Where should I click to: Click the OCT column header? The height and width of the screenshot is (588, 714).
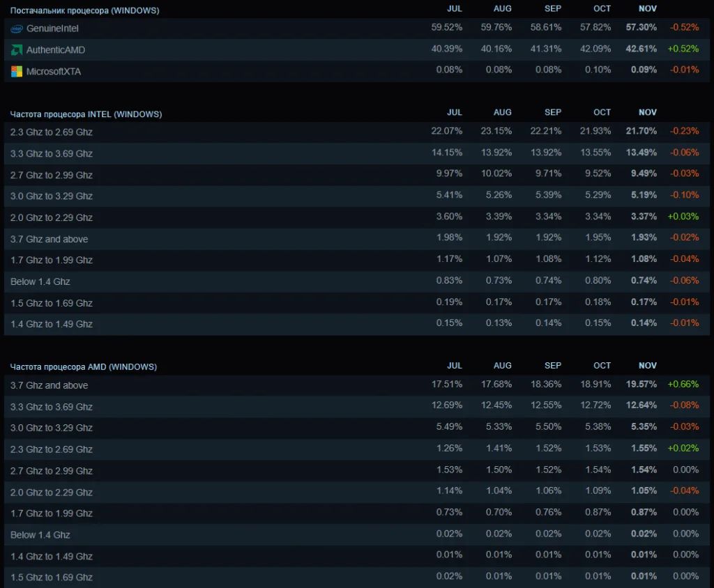(x=602, y=8)
